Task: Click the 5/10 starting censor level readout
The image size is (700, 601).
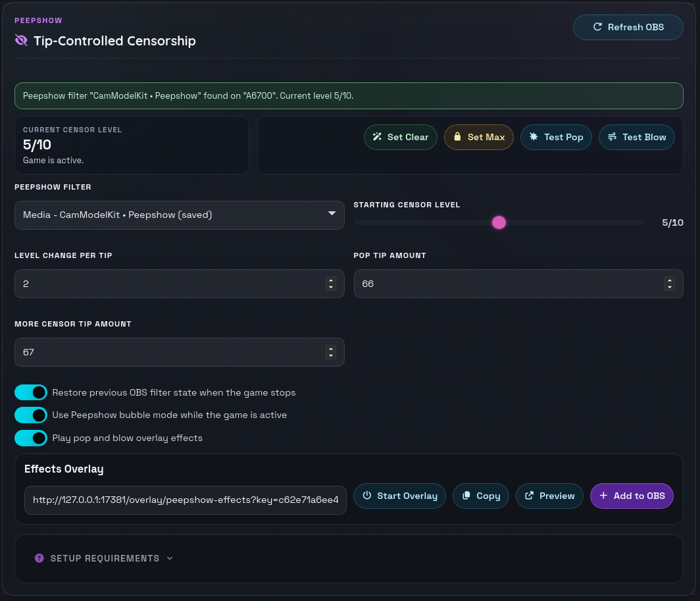Action: pyautogui.click(x=672, y=222)
